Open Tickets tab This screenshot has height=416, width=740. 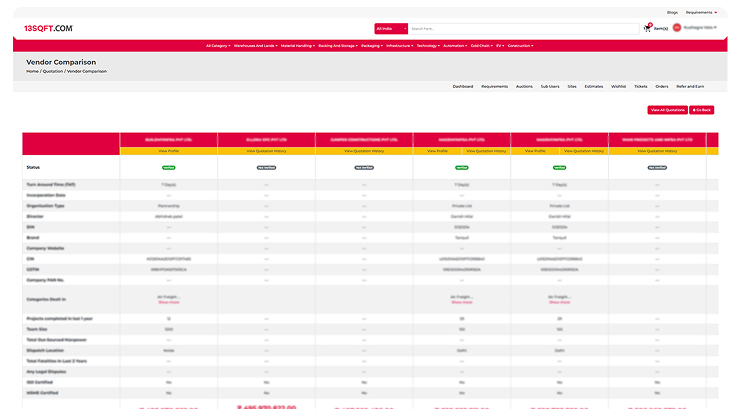(x=640, y=86)
